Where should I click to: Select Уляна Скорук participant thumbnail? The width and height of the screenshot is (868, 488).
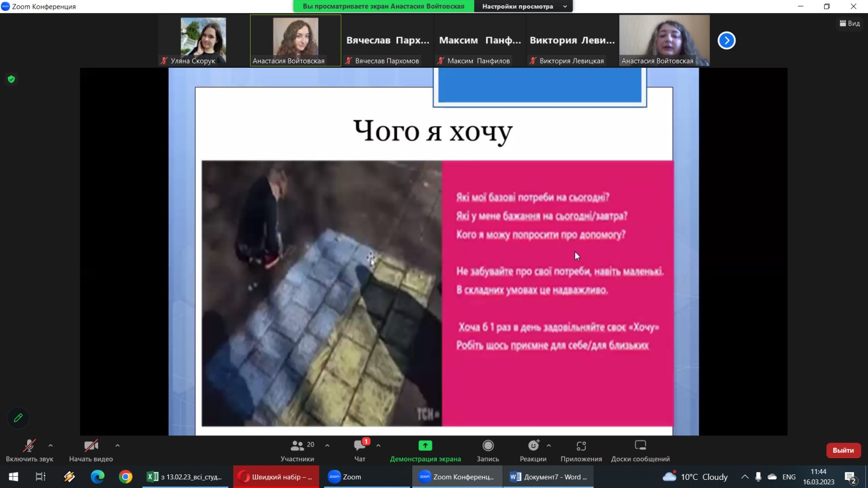[203, 41]
